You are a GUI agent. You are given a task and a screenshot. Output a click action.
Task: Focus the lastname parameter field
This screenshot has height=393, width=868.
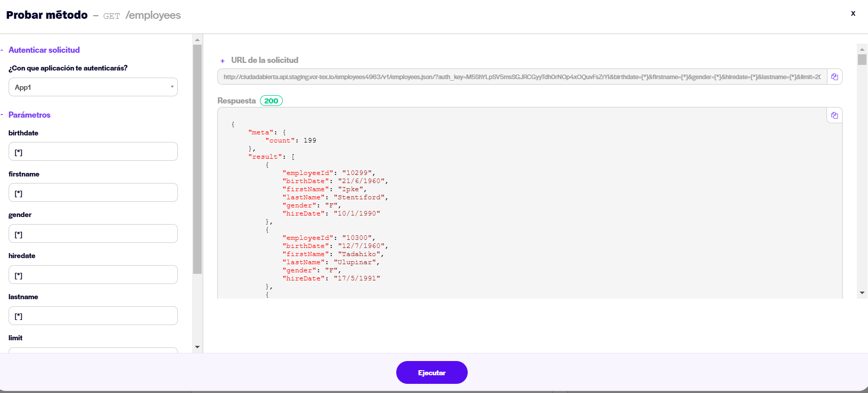[93, 316]
